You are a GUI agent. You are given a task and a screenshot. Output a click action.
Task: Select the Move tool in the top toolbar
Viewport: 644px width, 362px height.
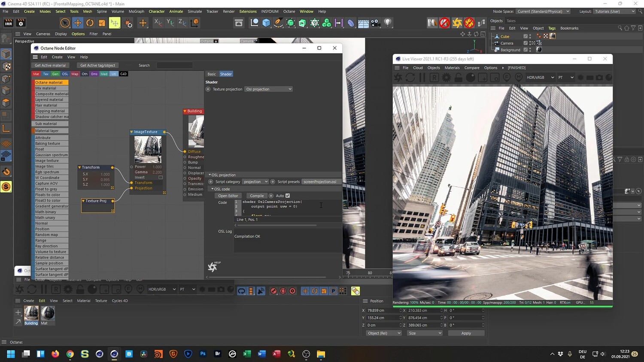[x=78, y=23]
